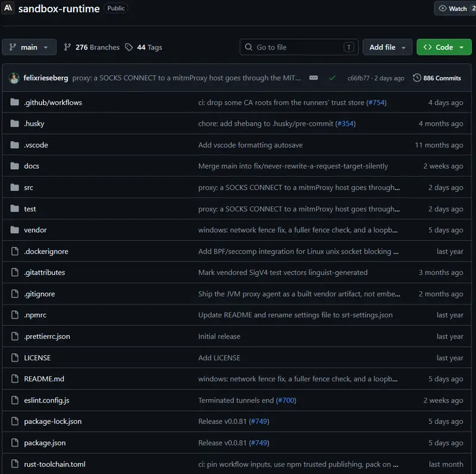The image size is (476, 474).
Task: Open 'Initial release' commit message
Action: [219, 336]
